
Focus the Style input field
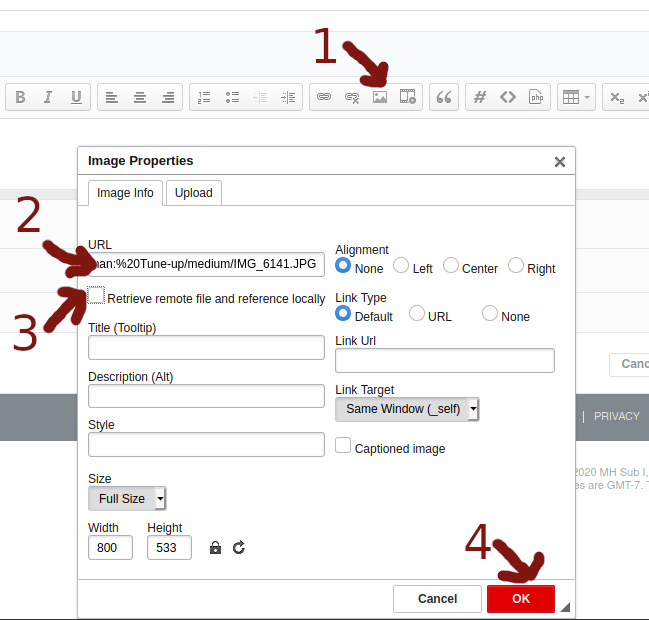(x=206, y=445)
